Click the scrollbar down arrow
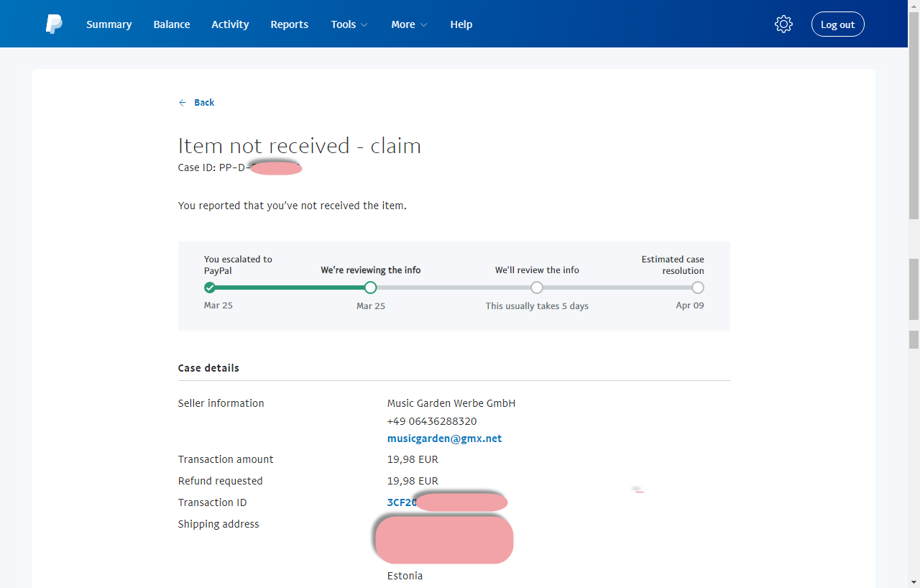 (x=914, y=582)
